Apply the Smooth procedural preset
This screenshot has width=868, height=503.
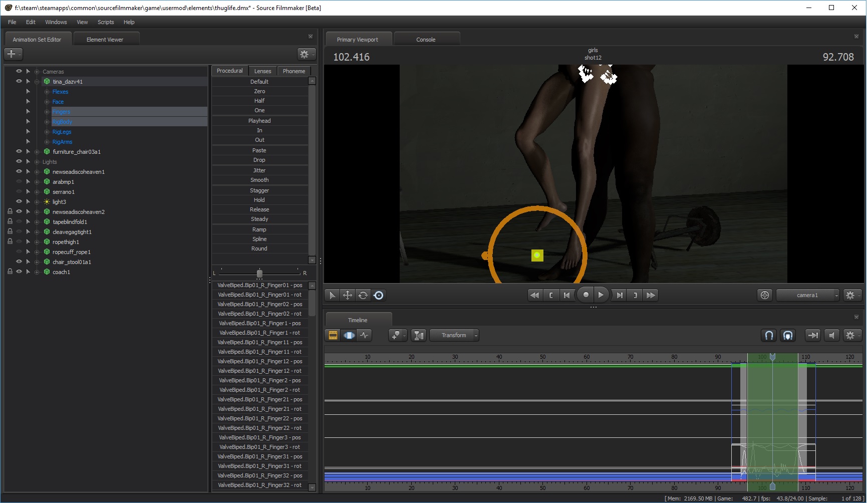259,180
